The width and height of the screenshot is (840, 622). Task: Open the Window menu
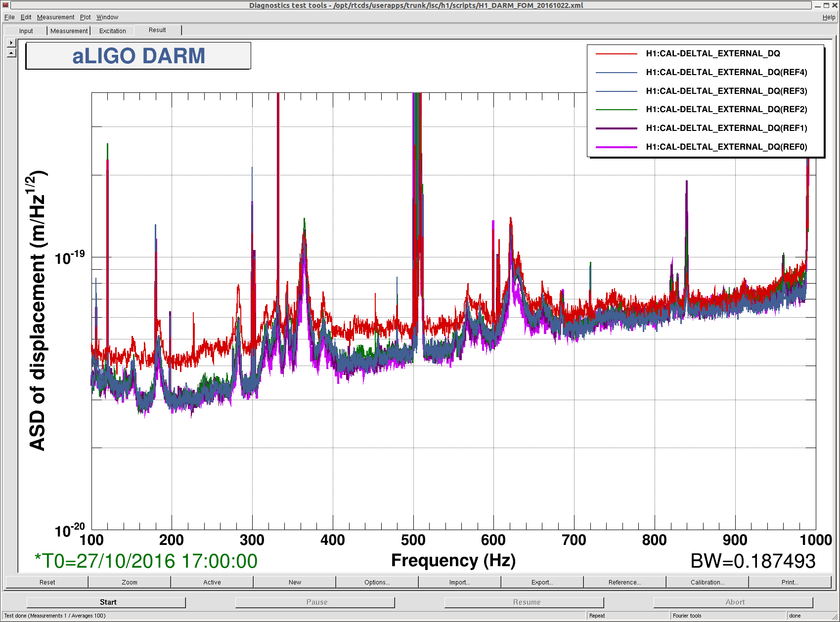(107, 17)
